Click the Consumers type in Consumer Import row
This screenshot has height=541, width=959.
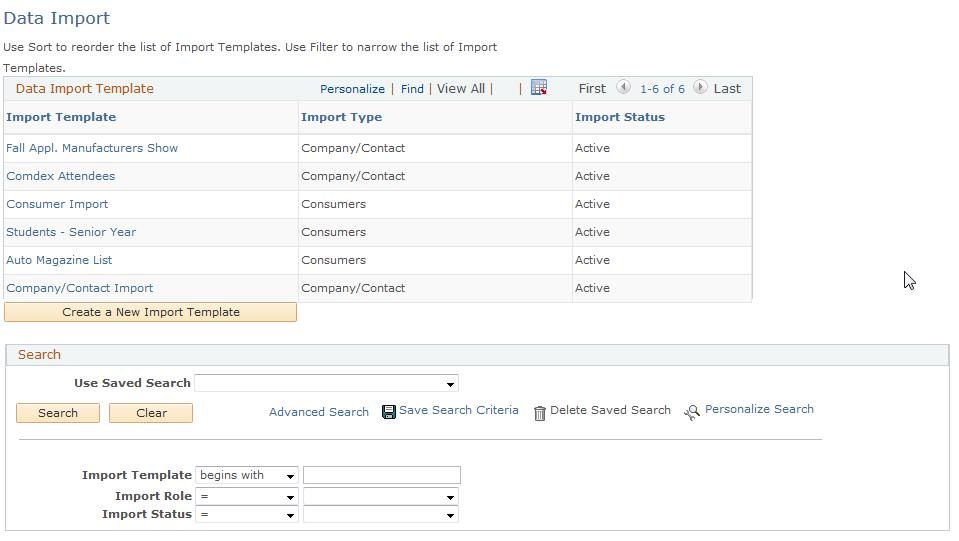(333, 204)
